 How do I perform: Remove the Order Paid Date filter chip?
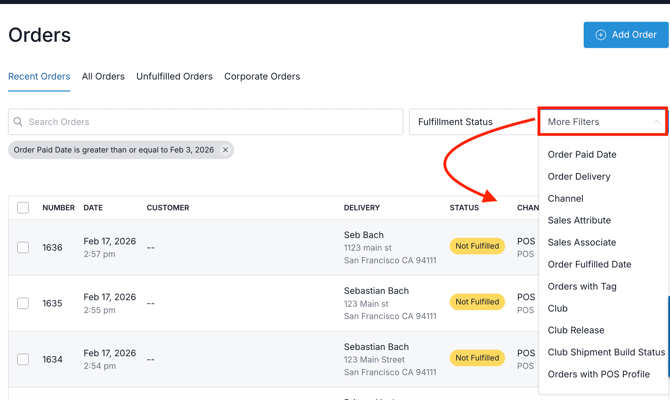click(225, 150)
